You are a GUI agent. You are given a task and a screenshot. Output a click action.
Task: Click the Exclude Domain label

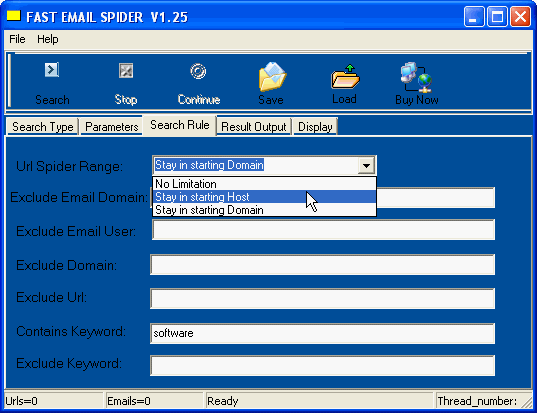click(66, 265)
